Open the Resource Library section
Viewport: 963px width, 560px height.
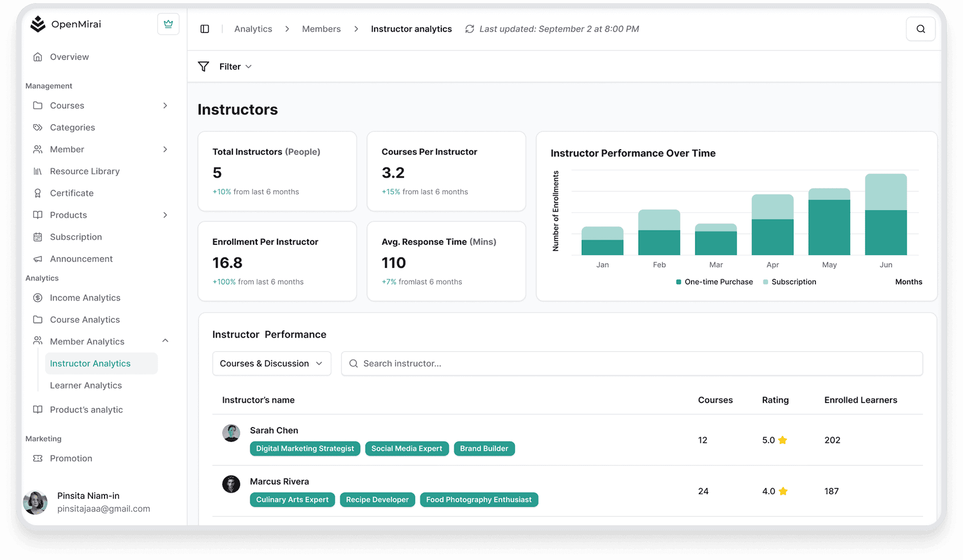[x=84, y=171]
